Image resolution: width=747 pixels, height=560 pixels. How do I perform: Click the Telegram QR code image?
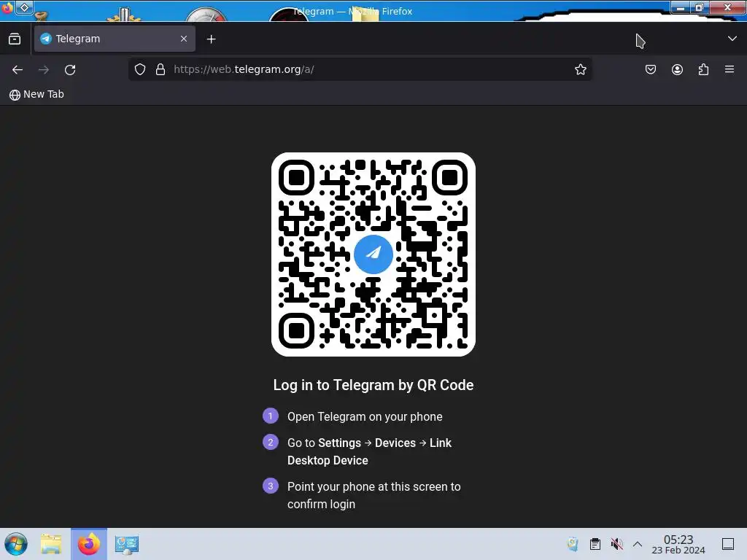373,254
